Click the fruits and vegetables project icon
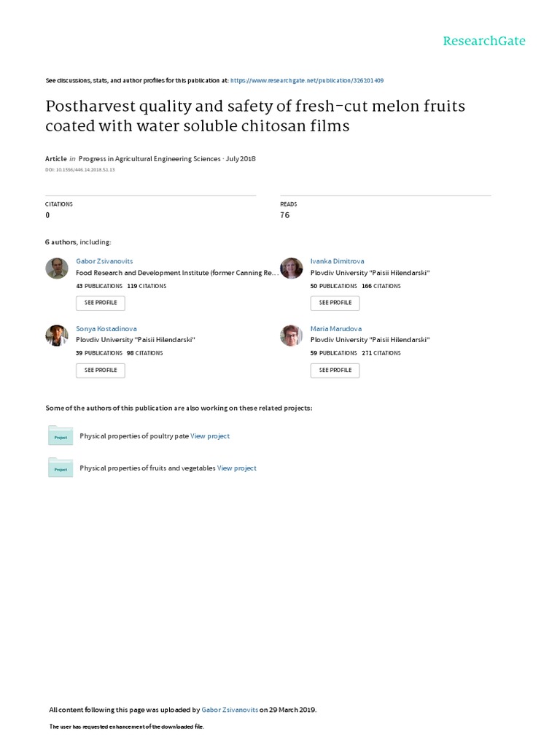 60,468
